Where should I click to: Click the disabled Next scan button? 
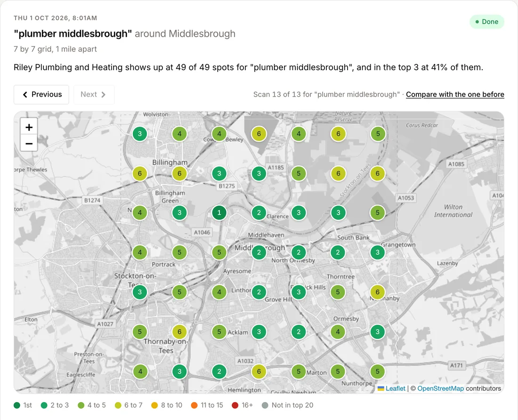tap(94, 95)
